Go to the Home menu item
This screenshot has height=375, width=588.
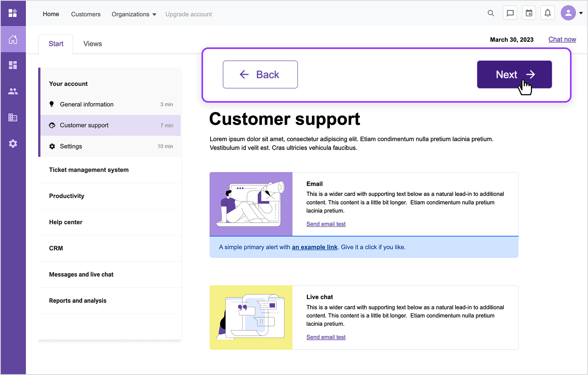[51, 14]
